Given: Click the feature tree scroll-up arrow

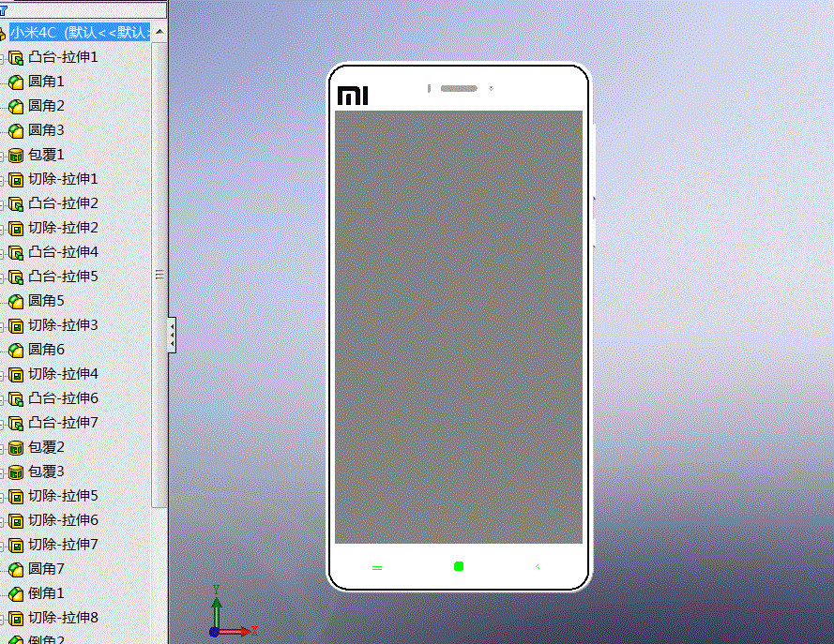Looking at the screenshot, I should pos(159,33).
